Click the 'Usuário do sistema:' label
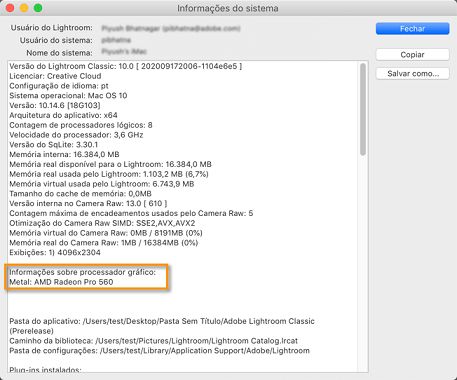The width and height of the screenshot is (457, 380). pyautogui.click(x=56, y=40)
